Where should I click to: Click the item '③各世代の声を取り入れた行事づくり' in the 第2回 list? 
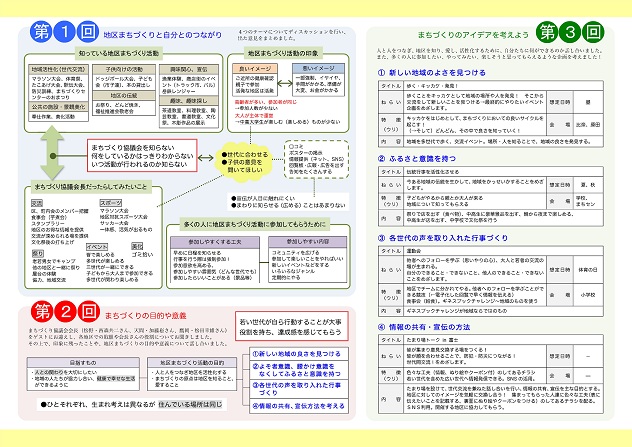pyautogui.click(x=299, y=389)
